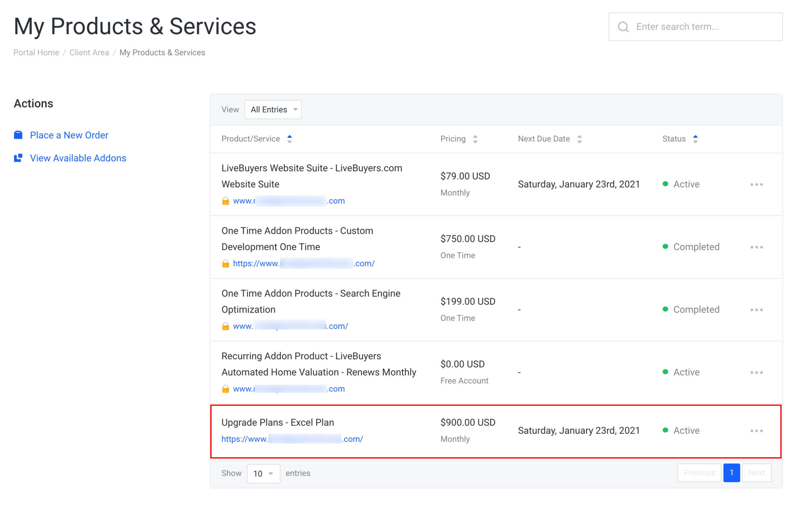Sort by Product/Service column arrows

point(290,139)
